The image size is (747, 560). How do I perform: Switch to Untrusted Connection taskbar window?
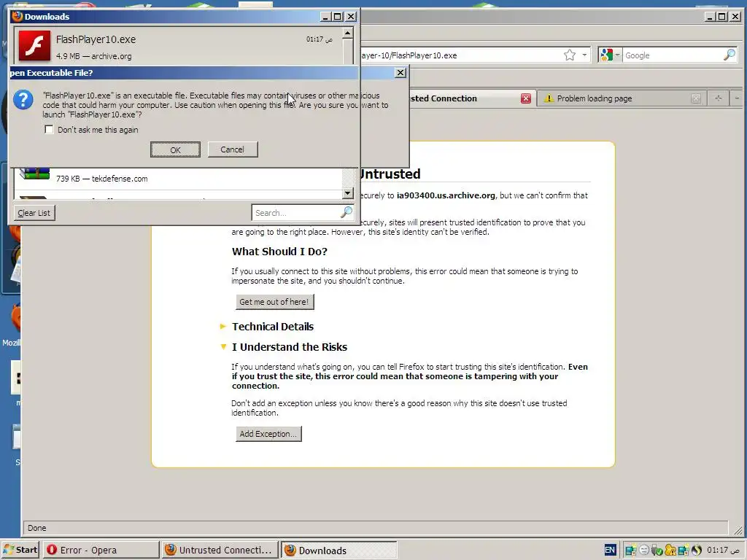coord(220,550)
